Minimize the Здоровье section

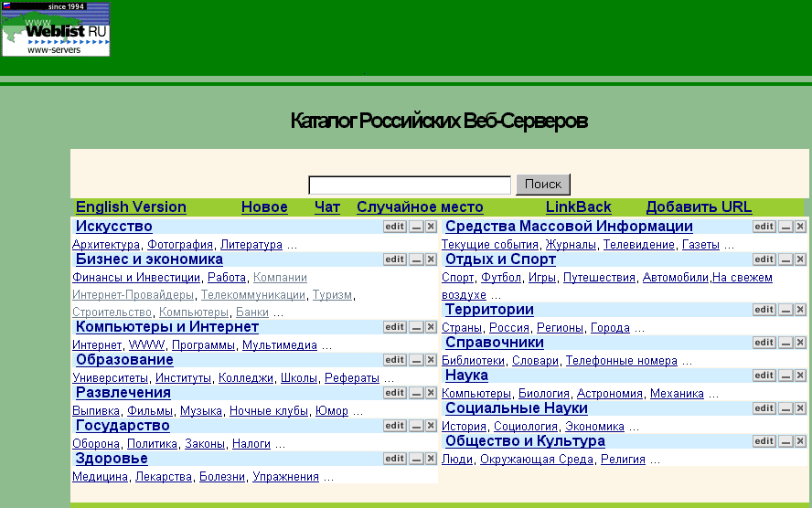pyautogui.click(x=416, y=459)
